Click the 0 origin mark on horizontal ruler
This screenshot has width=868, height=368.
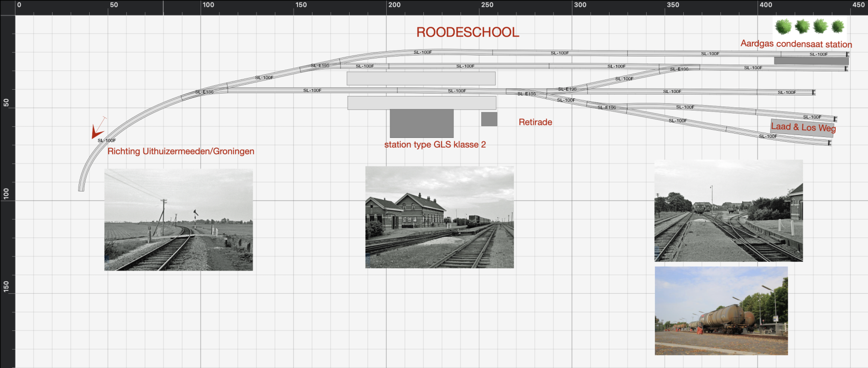[19, 5]
